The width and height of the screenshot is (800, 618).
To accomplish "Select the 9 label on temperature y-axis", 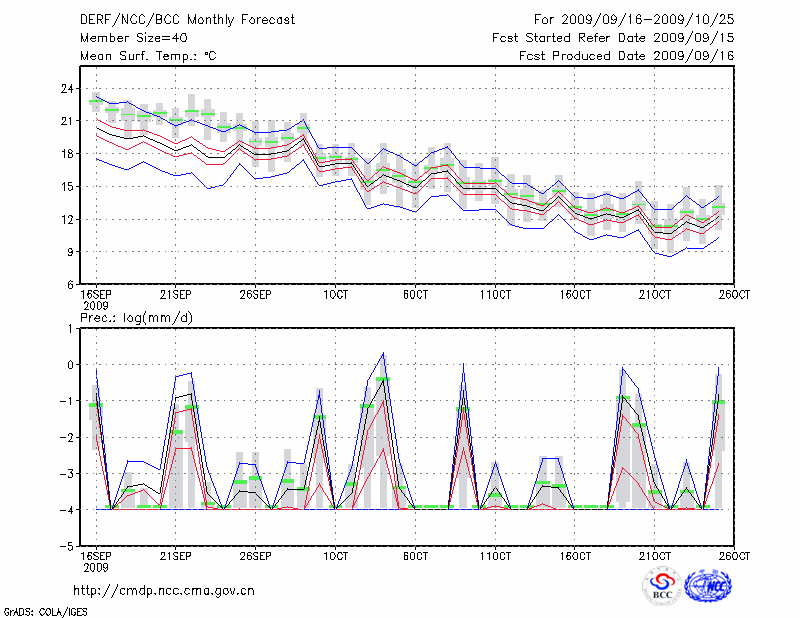I will tap(71, 252).
